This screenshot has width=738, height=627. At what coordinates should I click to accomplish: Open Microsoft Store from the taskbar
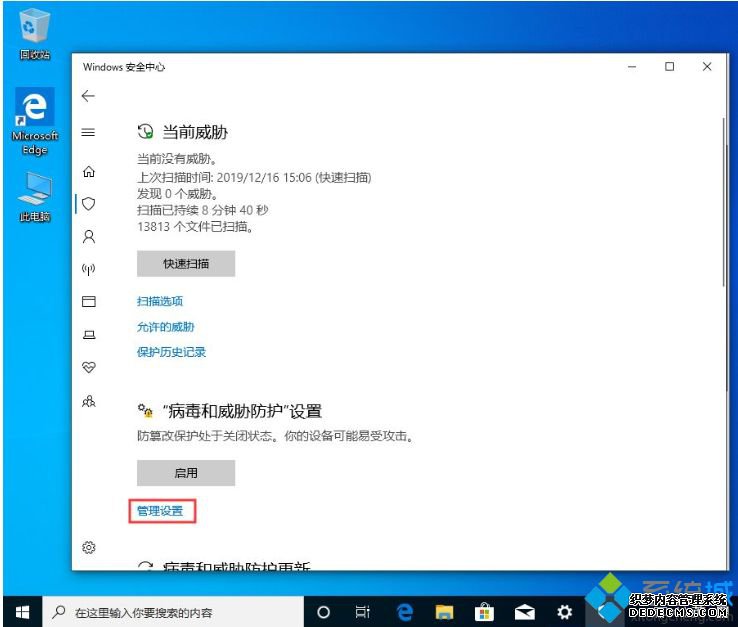(x=484, y=612)
